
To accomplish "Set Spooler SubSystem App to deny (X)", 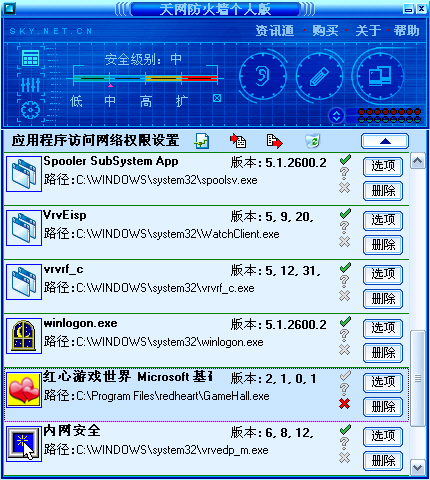I will pyautogui.click(x=344, y=188).
